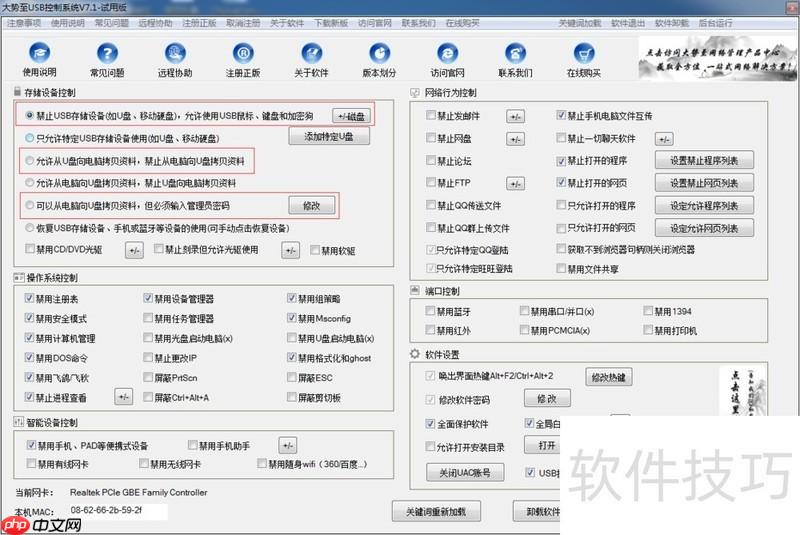
Task: Click the 添加特定U盘 button
Action: [x=329, y=137]
